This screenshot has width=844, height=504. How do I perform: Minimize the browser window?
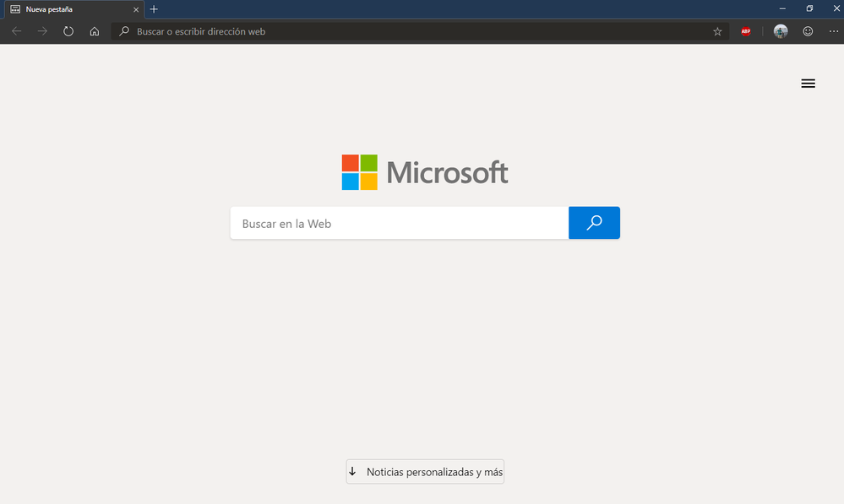[782, 8]
